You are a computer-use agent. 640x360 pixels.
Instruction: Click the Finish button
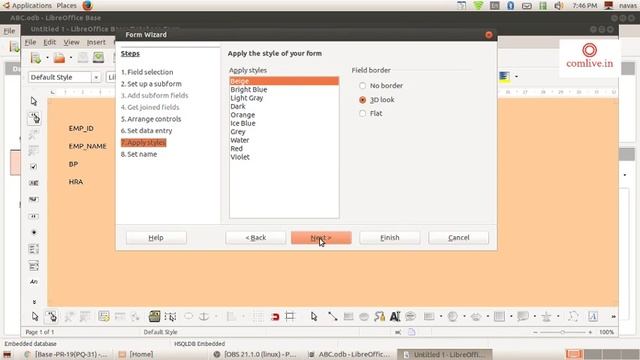pos(390,238)
